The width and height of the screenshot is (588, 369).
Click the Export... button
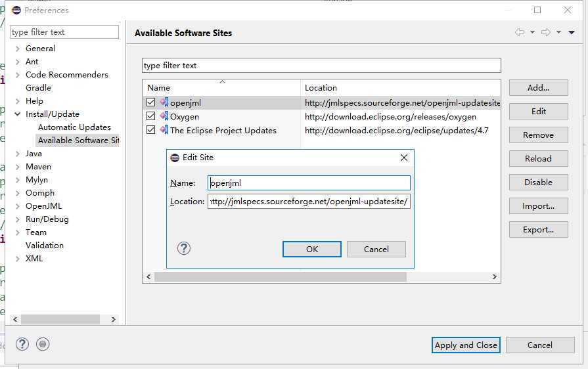pos(539,229)
